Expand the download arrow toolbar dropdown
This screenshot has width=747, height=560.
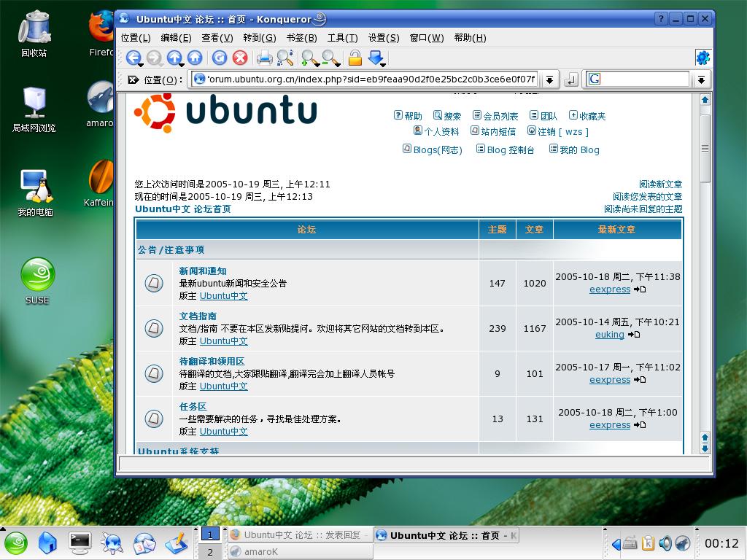(383, 65)
